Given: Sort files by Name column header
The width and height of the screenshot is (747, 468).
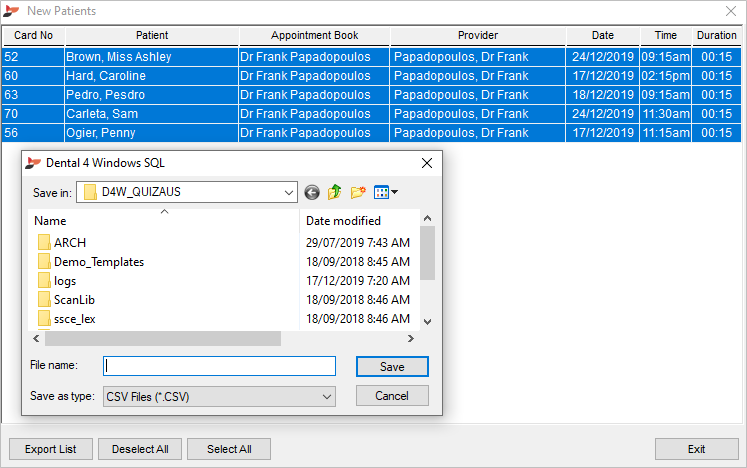Looking at the screenshot, I should coord(50,220).
